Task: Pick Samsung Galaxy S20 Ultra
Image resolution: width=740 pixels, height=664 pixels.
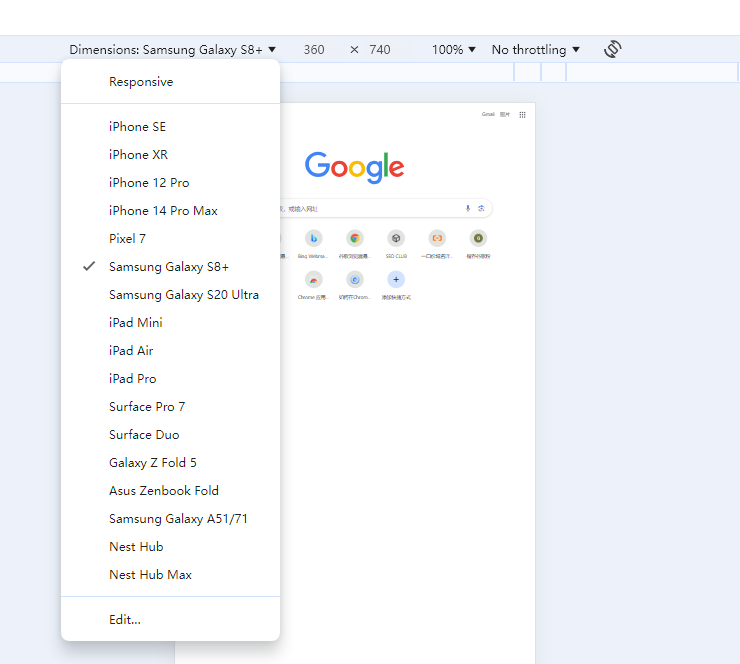Action: 170,294
